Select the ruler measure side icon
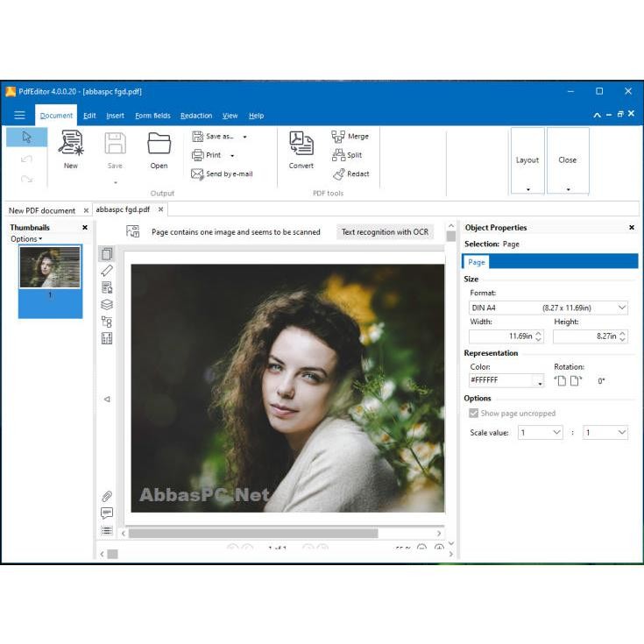644x644 pixels. click(107, 271)
